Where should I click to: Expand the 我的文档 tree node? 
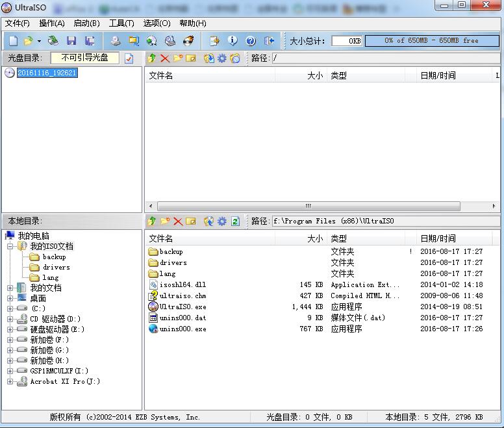pos(10,288)
